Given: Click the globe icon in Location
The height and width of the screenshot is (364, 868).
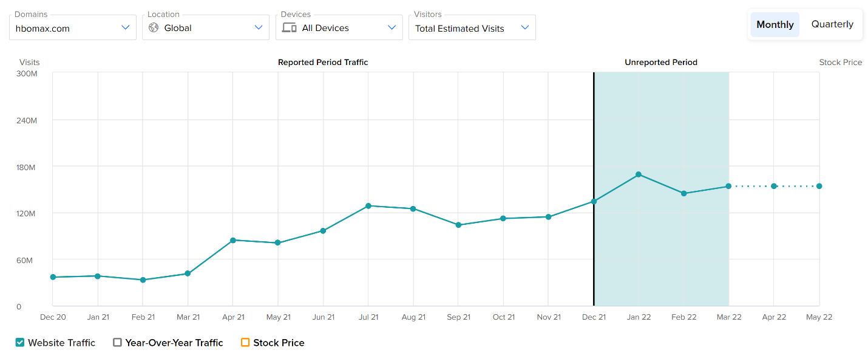Looking at the screenshot, I should [154, 28].
